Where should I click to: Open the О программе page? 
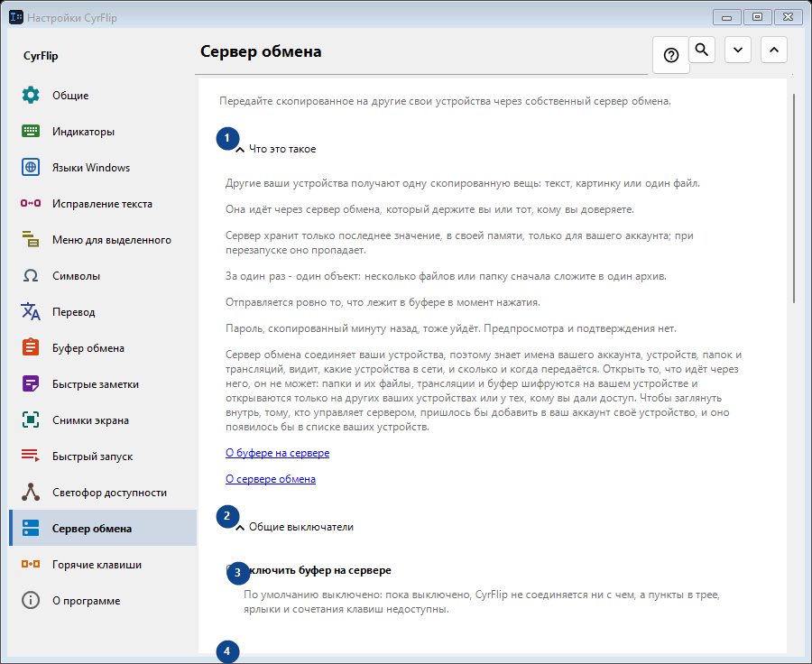pos(103,601)
